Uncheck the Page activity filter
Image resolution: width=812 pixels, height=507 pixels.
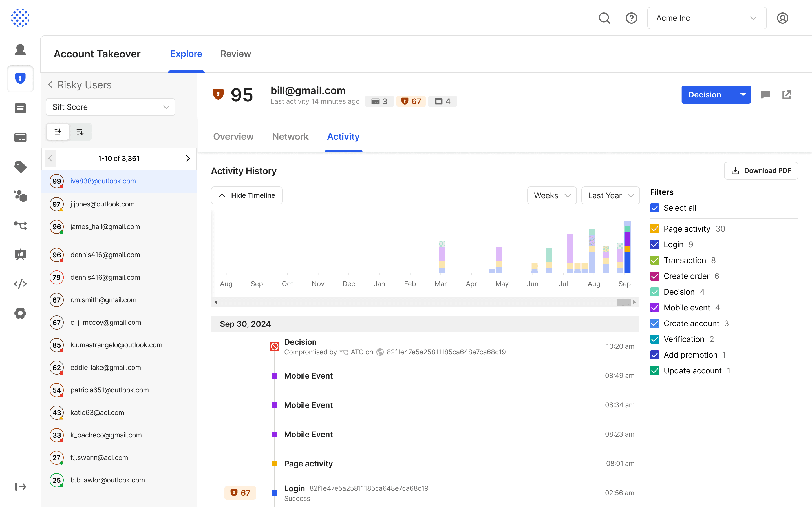click(x=654, y=229)
